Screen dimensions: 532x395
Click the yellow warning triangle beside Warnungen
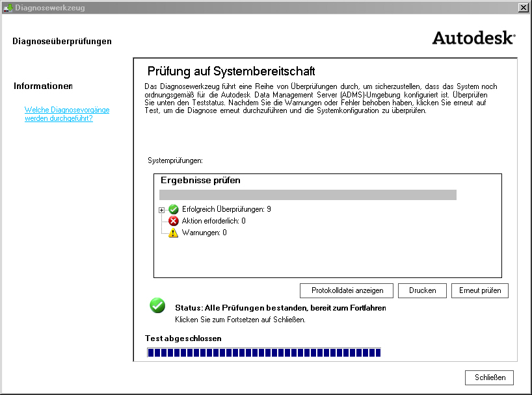[x=174, y=233]
